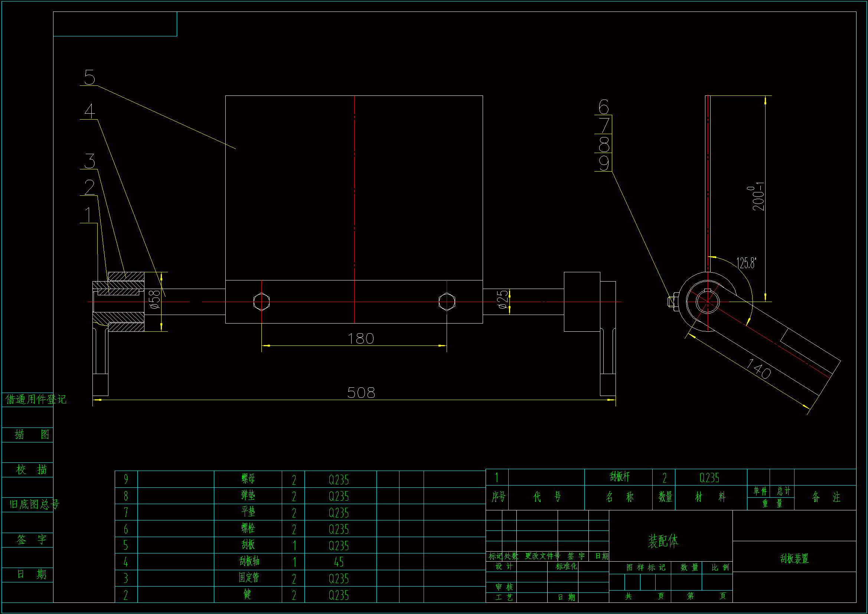Click the left hex bolt head on scraper
The height and width of the screenshot is (614, 868).
(261, 302)
